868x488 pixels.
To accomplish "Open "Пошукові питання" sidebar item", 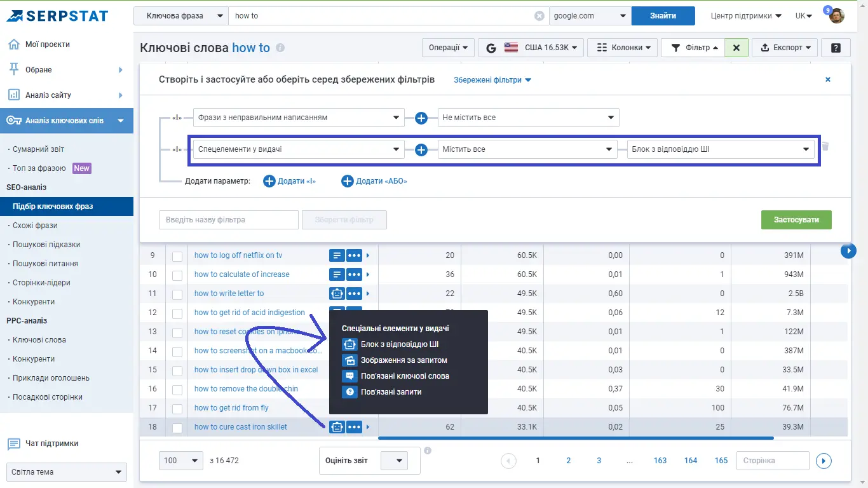I will coord(45,264).
